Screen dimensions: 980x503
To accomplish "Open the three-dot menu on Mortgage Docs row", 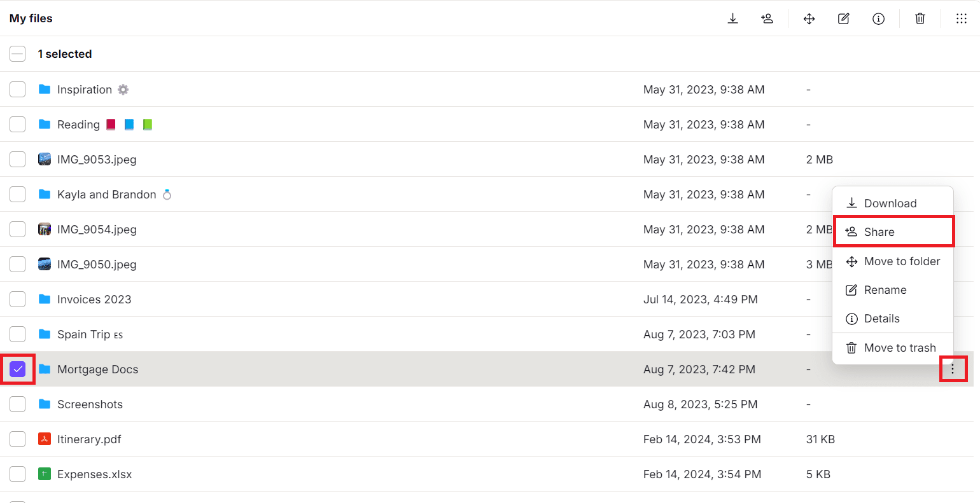I will pyautogui.click(x=953, y=369).
